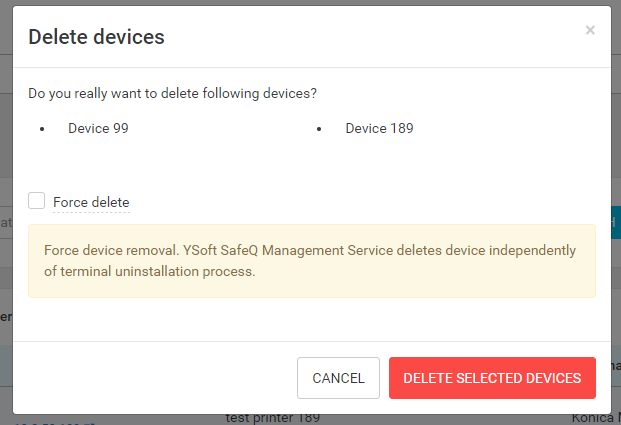Click the yellow force removal warning box
The width and height of the screenshot is (621, 425).
312,260
